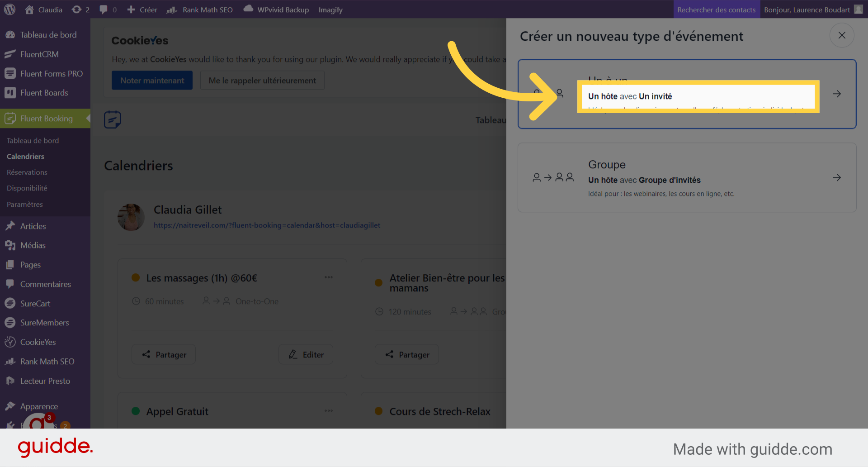
Task: Click the WordPress logo in admin bar
Action: tap(9, 10)
